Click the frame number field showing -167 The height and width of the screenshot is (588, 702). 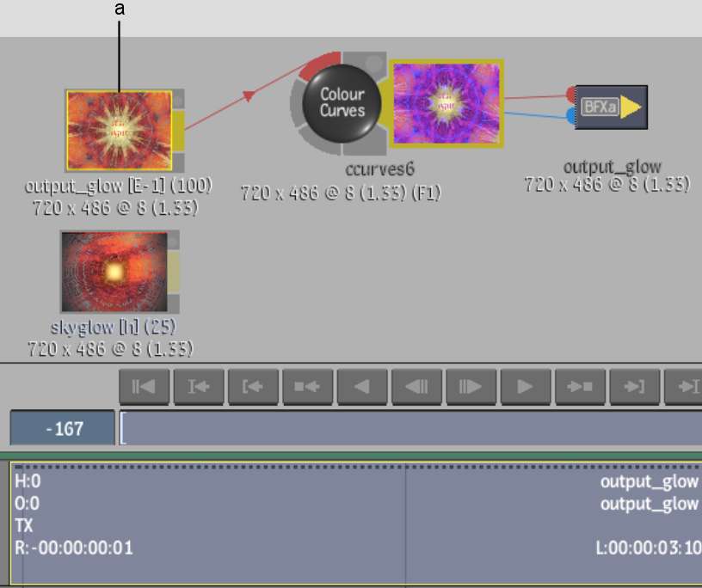pos(63,427)
